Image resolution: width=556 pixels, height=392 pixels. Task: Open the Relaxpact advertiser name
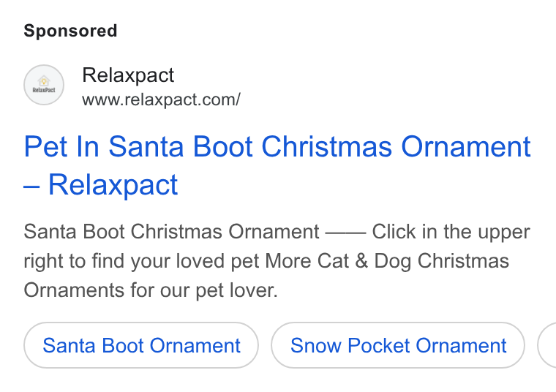pyautogui.click(x=128, y=75)
